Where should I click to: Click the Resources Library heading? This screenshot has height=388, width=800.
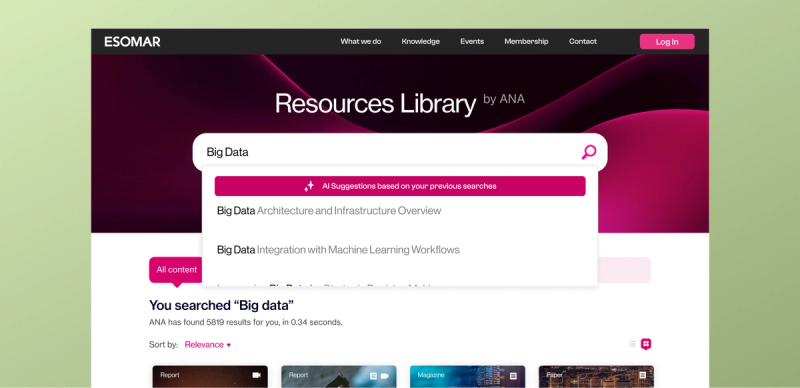(x=376, y=104)
